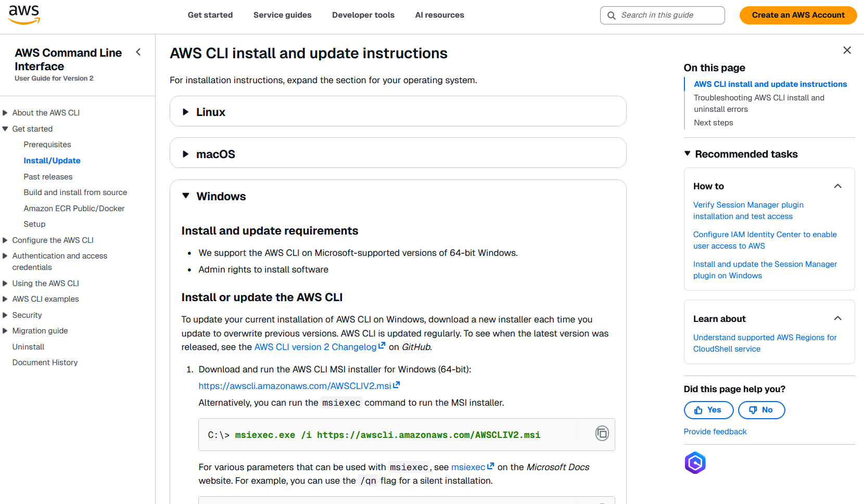The image size is (864, 504).
Task: Open the Developer tools menu
Action: pos(363,15)
